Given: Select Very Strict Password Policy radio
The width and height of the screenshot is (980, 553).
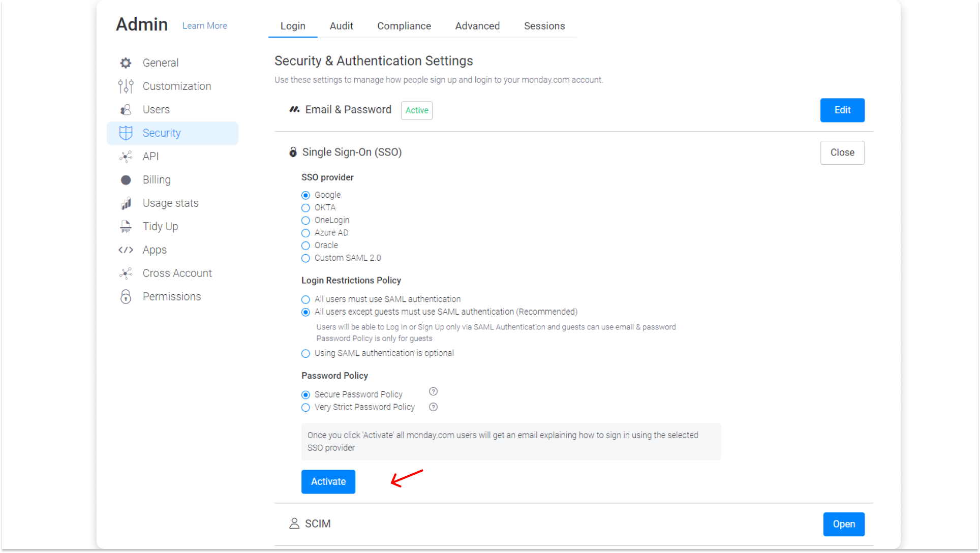Looking at the screenshot, I should pos(305,408).
